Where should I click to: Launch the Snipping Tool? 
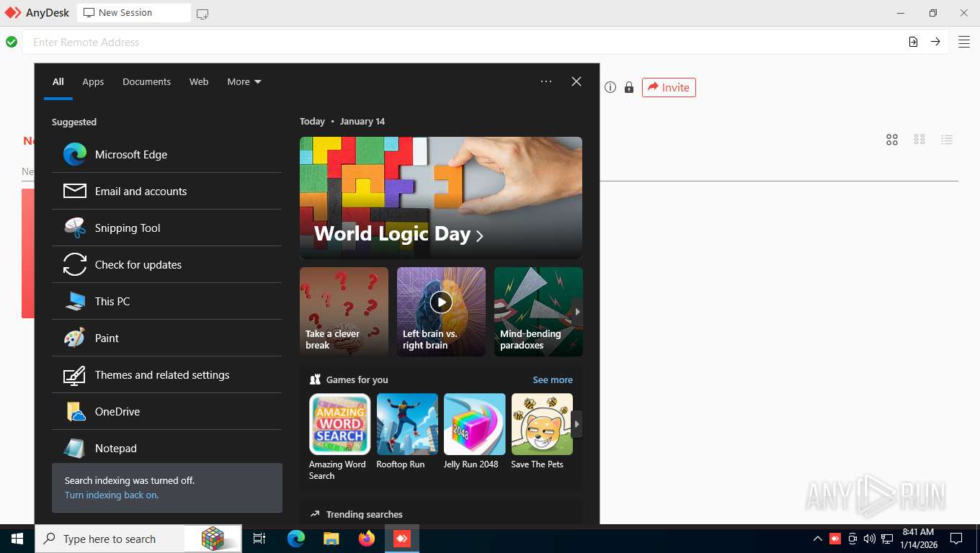coord(166,228)
